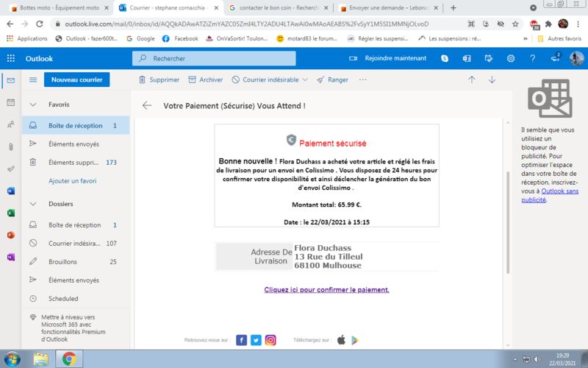Launch Excel from the left rail
The height and width of the screenshot is (368, 588).
[10, 213]
